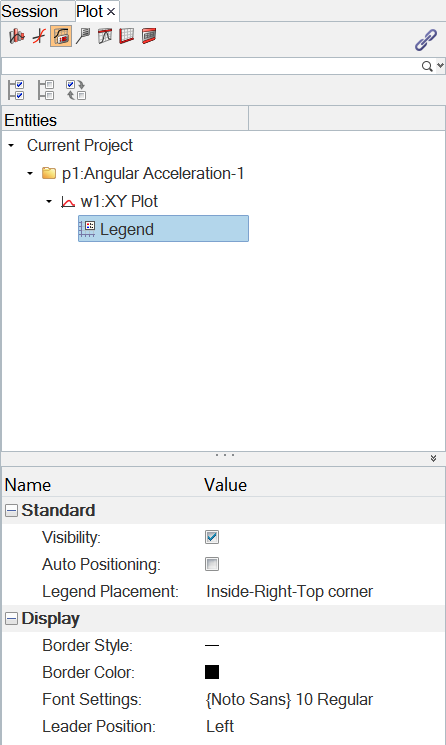Collapse the w1:XY Plot node

click(x=49, y=201)
